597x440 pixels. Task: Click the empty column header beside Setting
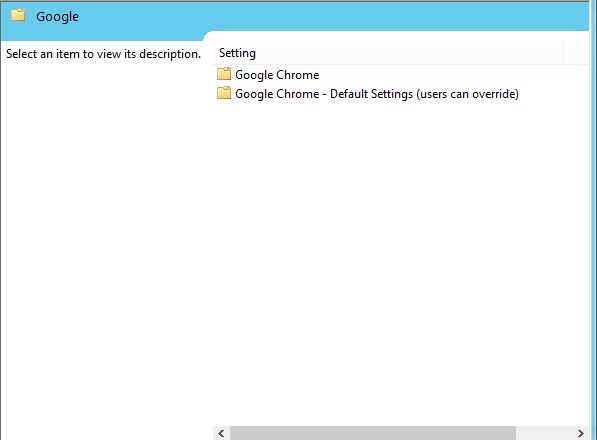576,53
